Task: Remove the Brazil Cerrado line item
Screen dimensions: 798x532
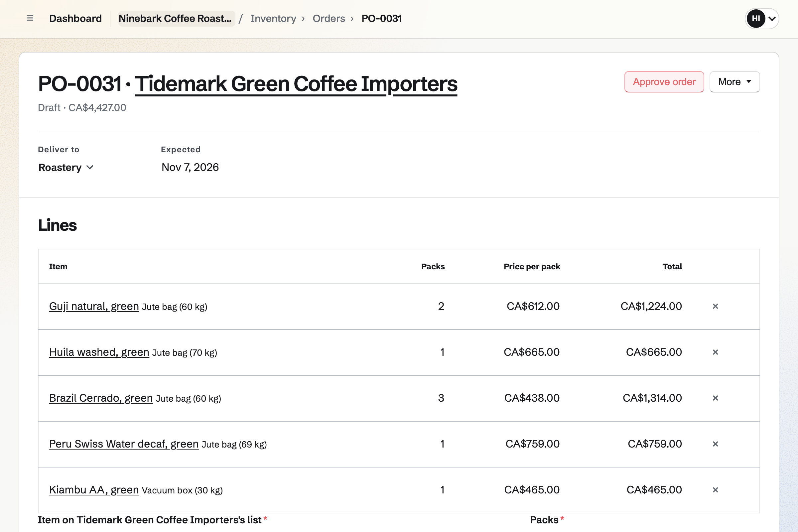Action: click(x=715, y=398)
